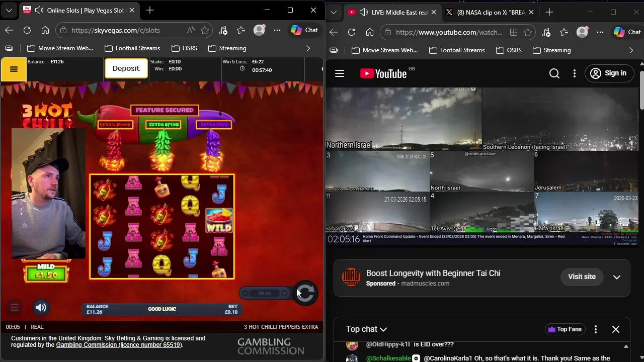Go back in the YouTube browser window
This screenshot has height=362, width=644.
click(x=334, y=32)
